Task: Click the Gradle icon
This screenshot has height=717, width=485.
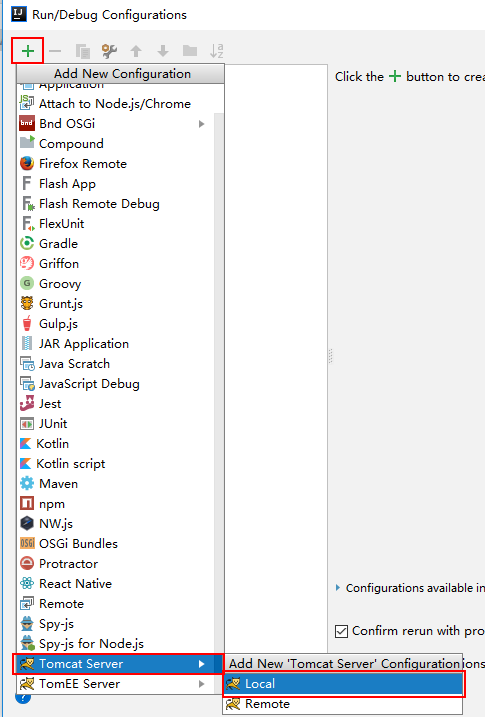Action: click(27, 243)
